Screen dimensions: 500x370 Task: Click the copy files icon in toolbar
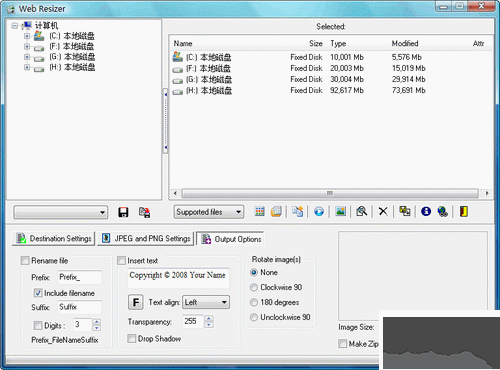click(x=297, y=211)
